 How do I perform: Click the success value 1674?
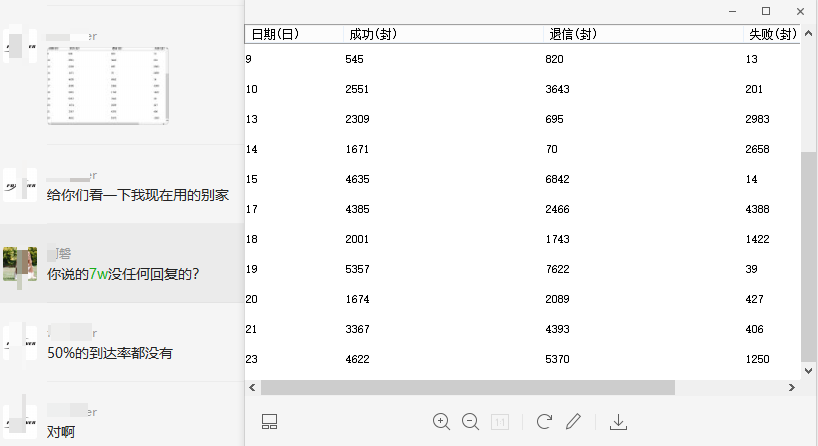[x=357, y=299]
